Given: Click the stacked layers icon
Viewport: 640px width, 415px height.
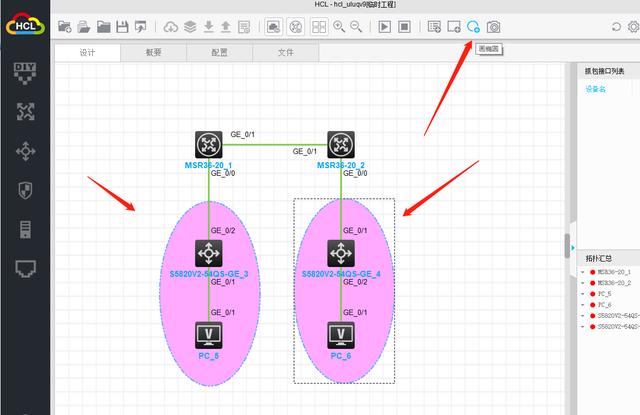Looking at the screenshot, I should 190,27.
